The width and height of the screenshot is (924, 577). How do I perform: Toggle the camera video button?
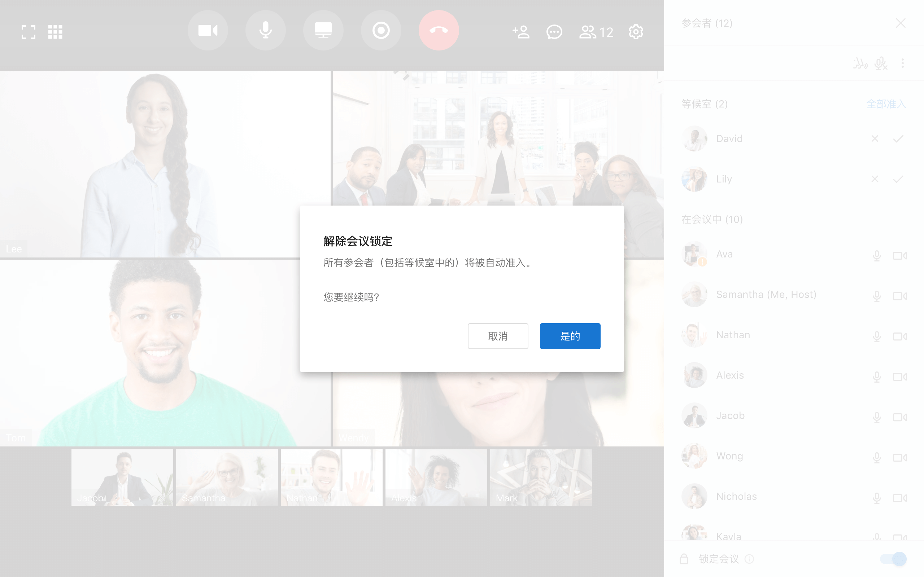coord(208,31)
